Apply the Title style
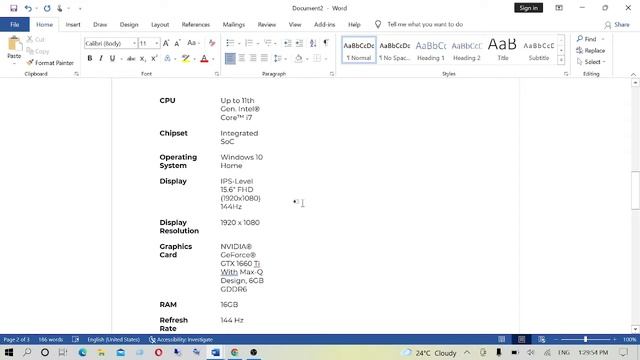The width and height of the screenshot is (640, 360). point(502,50)
